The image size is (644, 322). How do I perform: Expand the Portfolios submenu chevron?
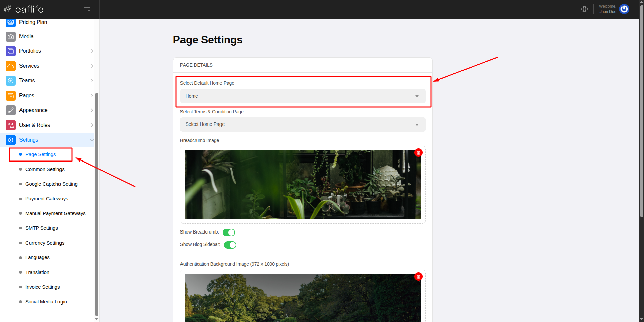(92, 51)
